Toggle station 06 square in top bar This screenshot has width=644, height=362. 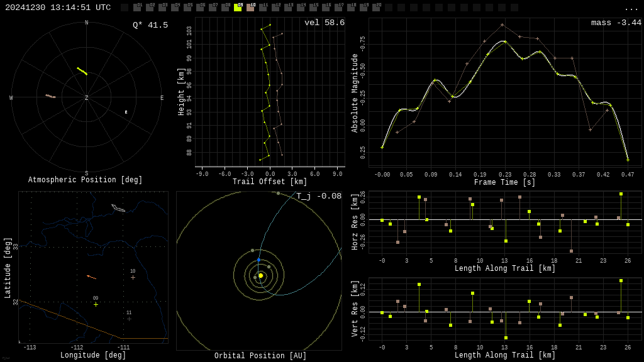(x=200, y=8)
